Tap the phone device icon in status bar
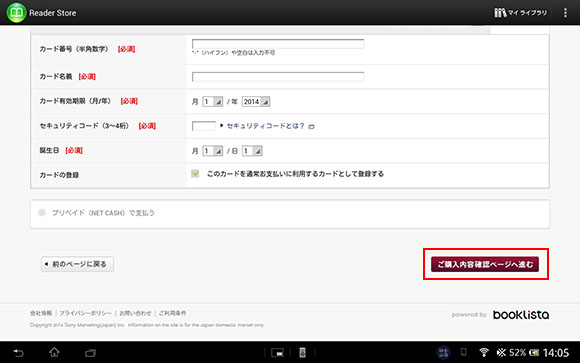The height and width of the screenshot is (363, 580). pos(463,352)
